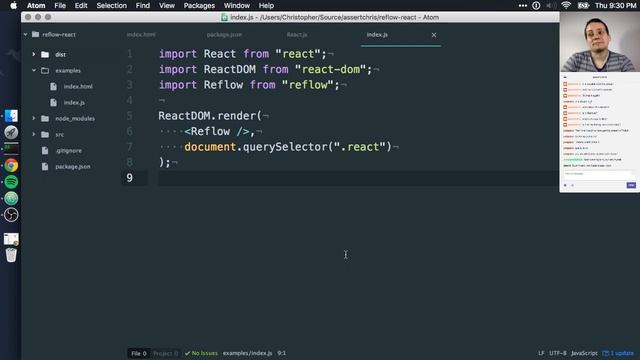Click the .gitignore file icon
This screenshot has height=360, width=640.
coord(45,151)
